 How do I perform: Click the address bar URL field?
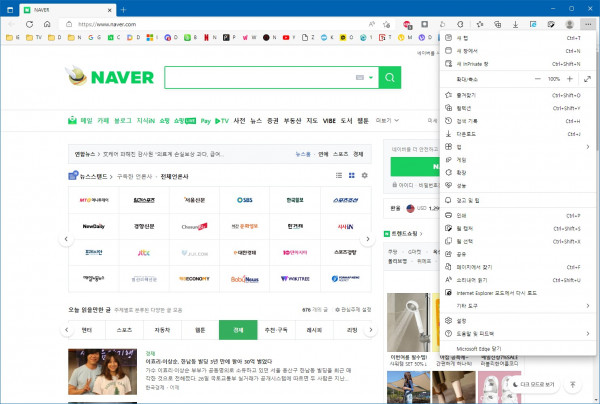(214, 24)
